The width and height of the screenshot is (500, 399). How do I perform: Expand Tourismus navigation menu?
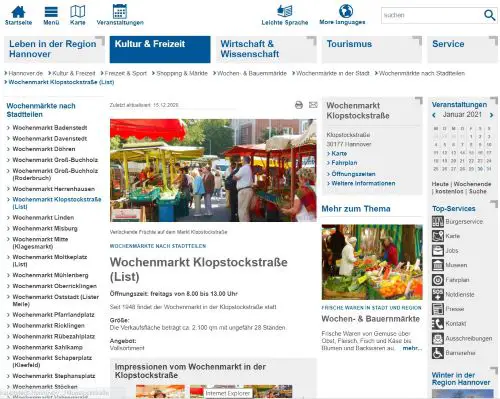tap(372, 49)
